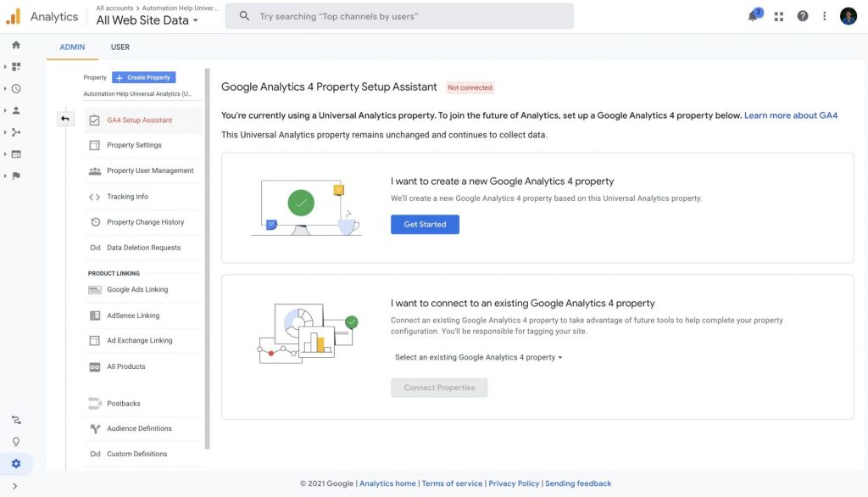
Task: Open the Privacy Policy footer link
Action: [x=514, y=483]
